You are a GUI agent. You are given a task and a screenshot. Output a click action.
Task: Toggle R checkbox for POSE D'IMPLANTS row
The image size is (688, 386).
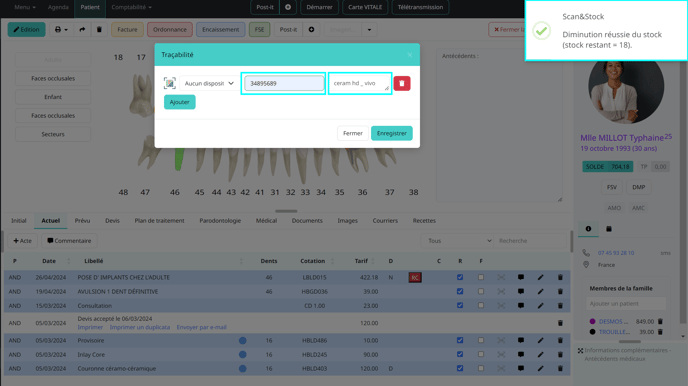(x=460, y=277)
